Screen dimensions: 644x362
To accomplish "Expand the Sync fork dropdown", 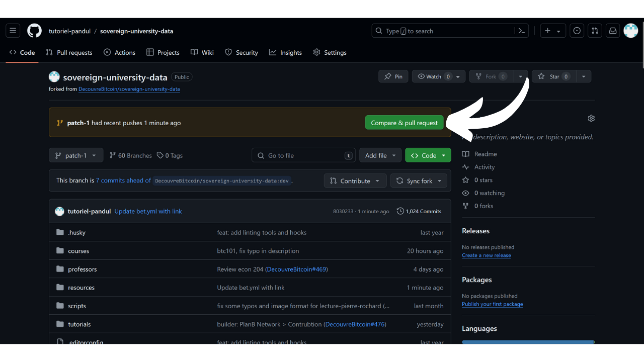I will (x=419, y=181).
